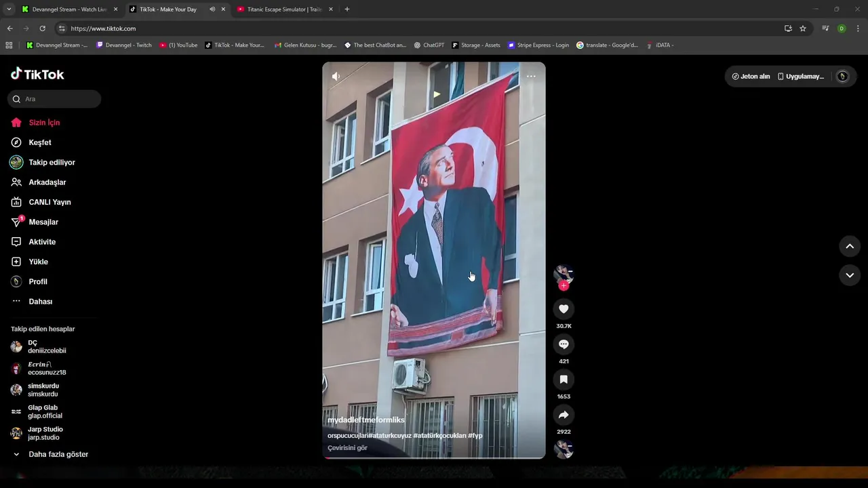
Task: Open the translate Google bookmark
Action: tap(608, 45)
